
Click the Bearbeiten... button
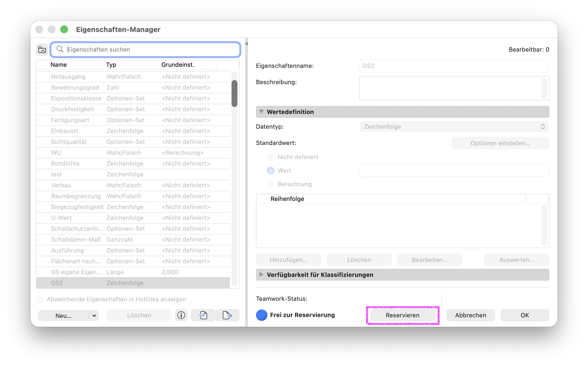pyautogui.click(x=430, y=260)
